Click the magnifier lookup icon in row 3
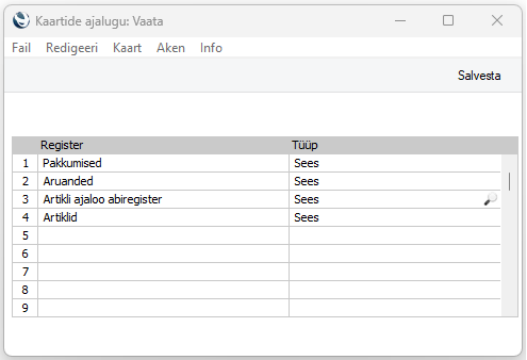The height and width of the screenshot is (360, 527). (490, 199)
